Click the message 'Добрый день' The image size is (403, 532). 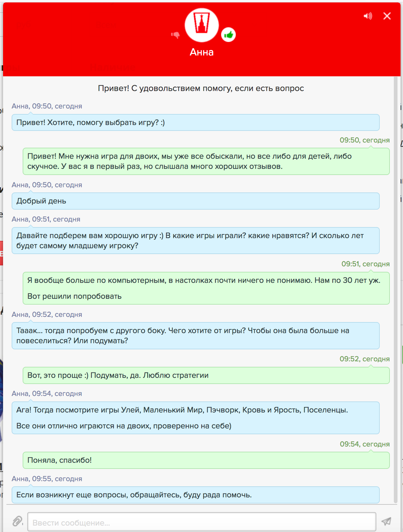point(196,201)
